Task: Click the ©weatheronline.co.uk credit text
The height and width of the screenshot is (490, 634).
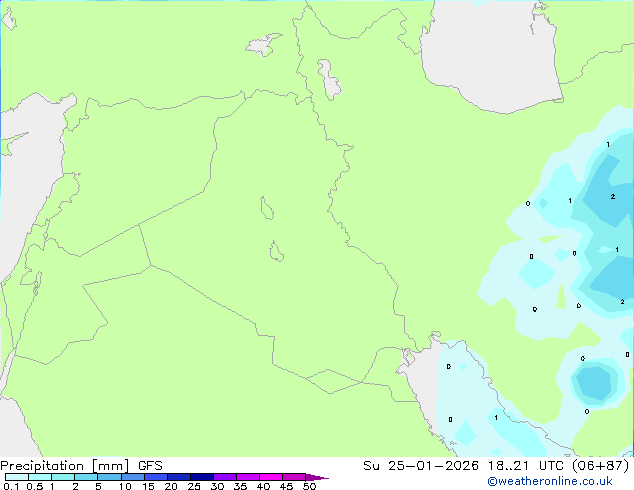Action: pos(549,481)
